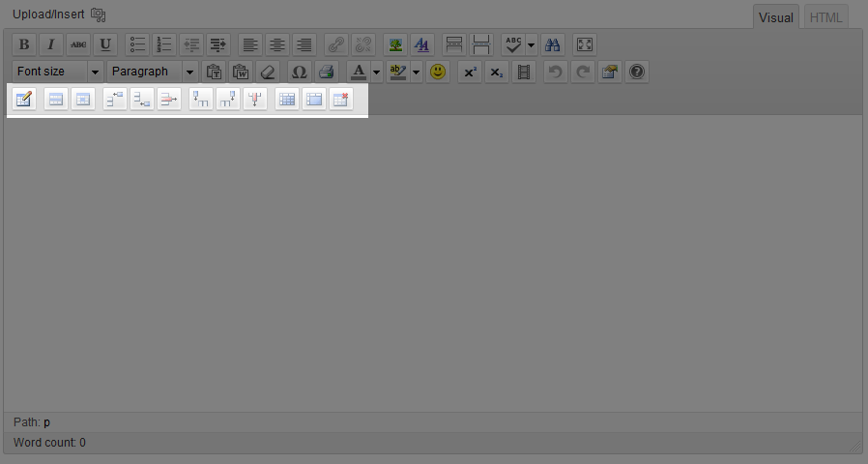This screenshot has width=868, height=464.
Task: Select the Visual tab
Action: click(775, 17)
